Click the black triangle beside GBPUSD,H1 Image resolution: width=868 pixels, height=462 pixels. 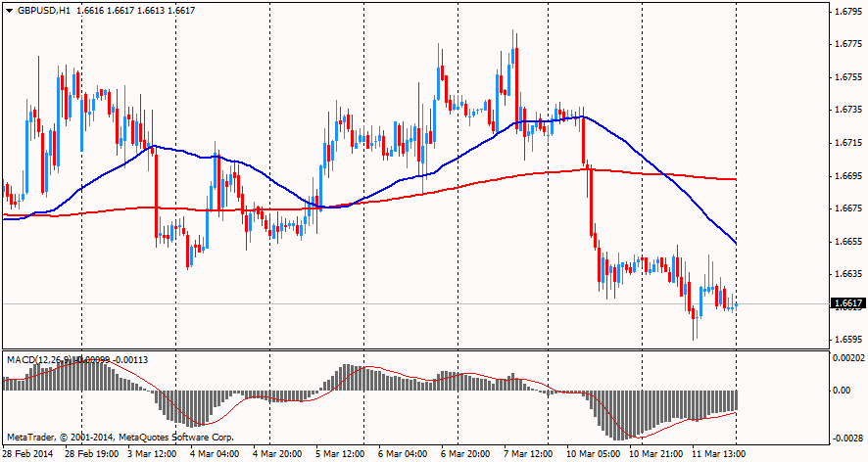coord(10,10)
